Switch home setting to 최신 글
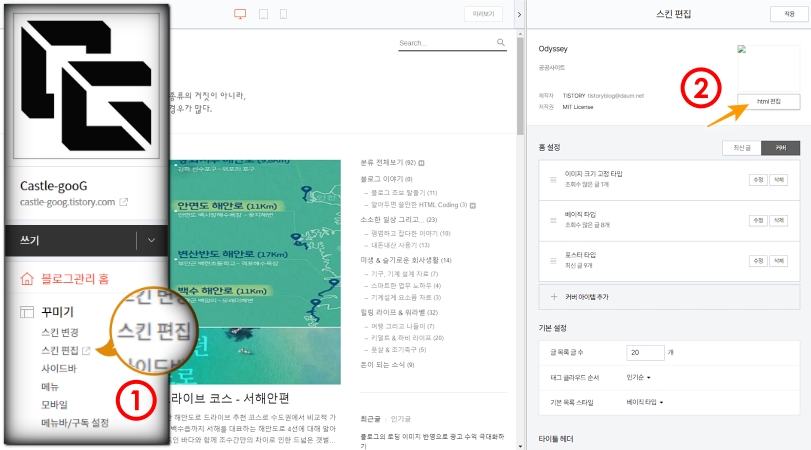Screen dimensions: 811x450 [x=742, y=148]
